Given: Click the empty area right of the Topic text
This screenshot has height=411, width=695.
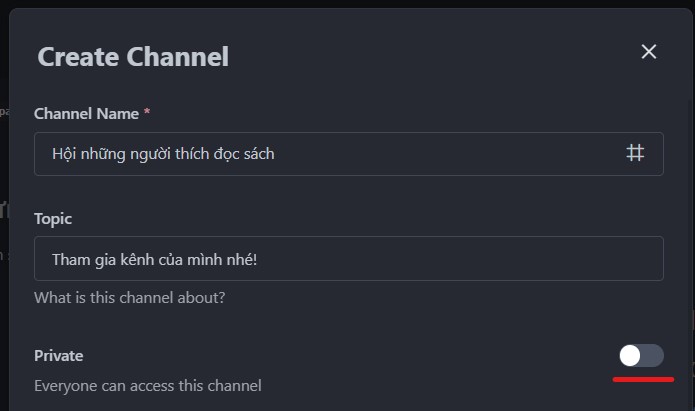Looking at the screenshot, I should [x=460, y=259].
